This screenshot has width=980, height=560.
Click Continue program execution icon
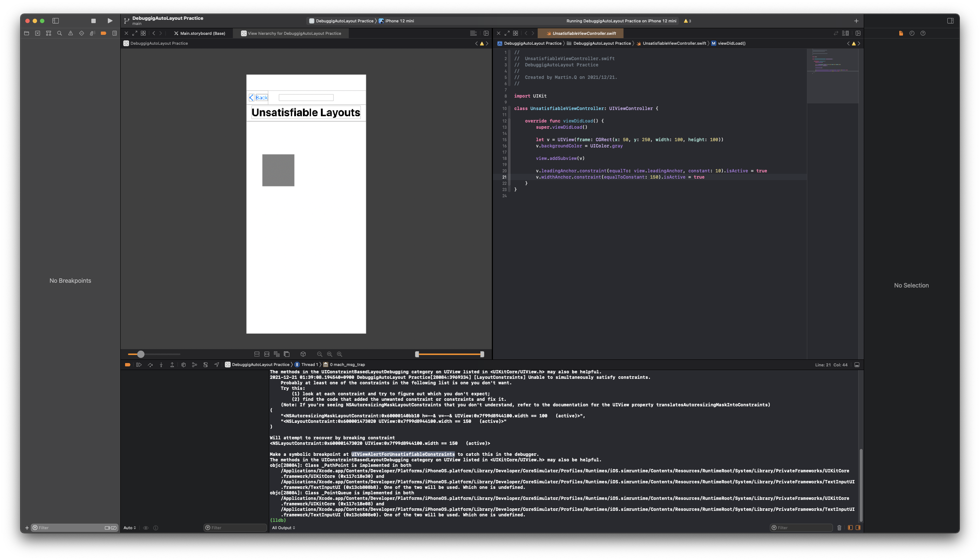click(x=139, y=365)
